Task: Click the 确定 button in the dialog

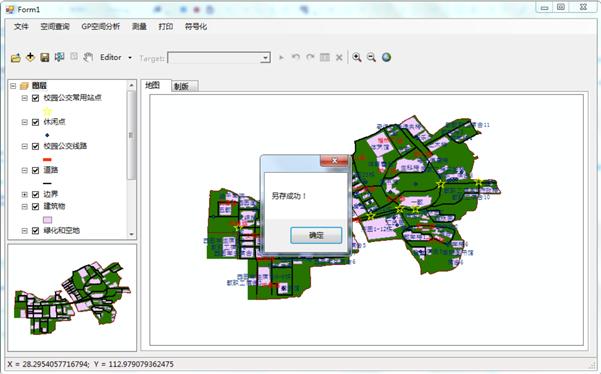Action: [316, 235]
